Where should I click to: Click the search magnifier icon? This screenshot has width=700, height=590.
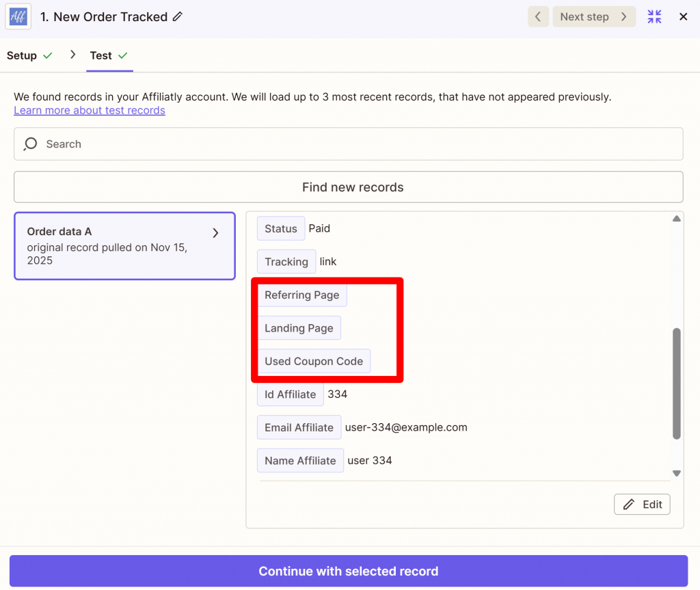[x=29, y=144]
